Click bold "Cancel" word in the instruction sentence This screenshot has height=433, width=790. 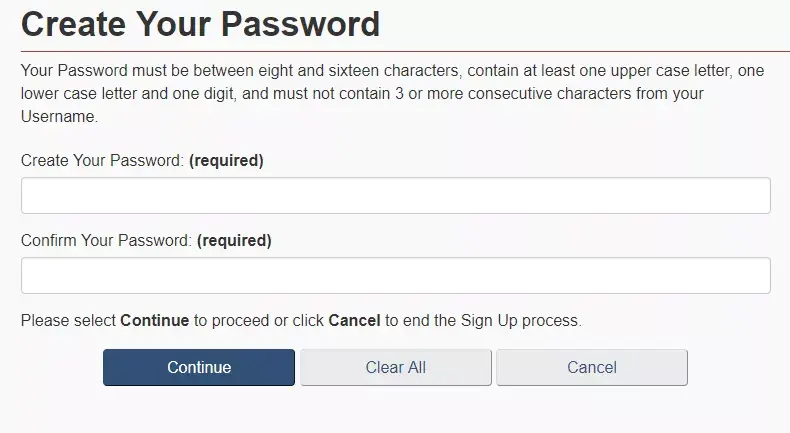[x=355, y=321]
